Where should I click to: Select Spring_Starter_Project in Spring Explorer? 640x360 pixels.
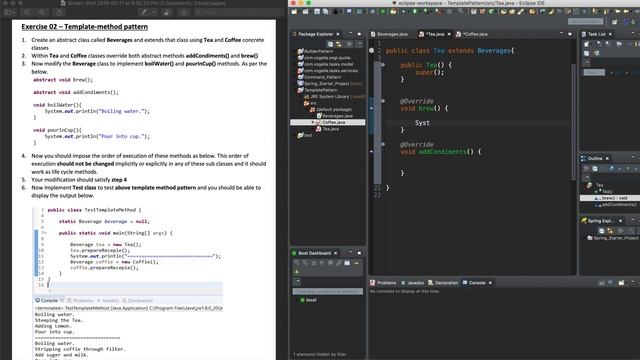pyautogui.click(x=613, y=238)
